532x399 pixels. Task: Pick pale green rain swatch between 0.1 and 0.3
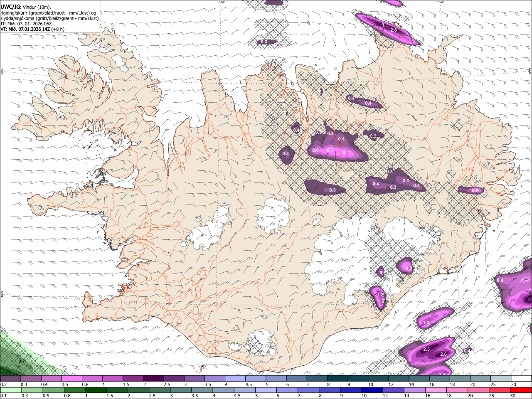point(11,390)
